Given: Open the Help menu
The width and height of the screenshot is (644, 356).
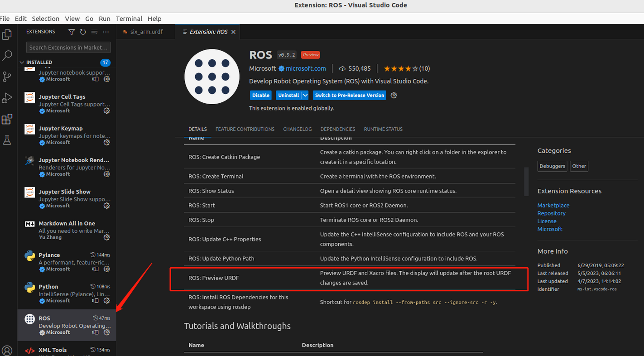Looking at the screenshot, I should tap(154, 19).
